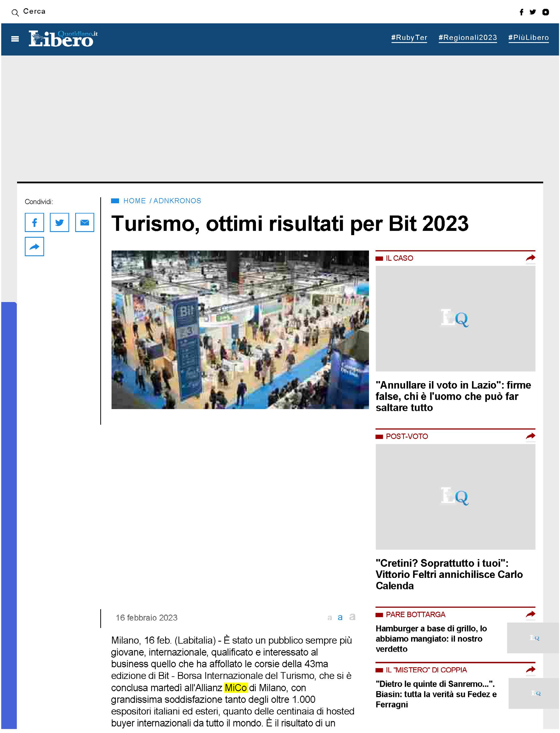Open the #Regionali2023 topic

pos(467,38)
